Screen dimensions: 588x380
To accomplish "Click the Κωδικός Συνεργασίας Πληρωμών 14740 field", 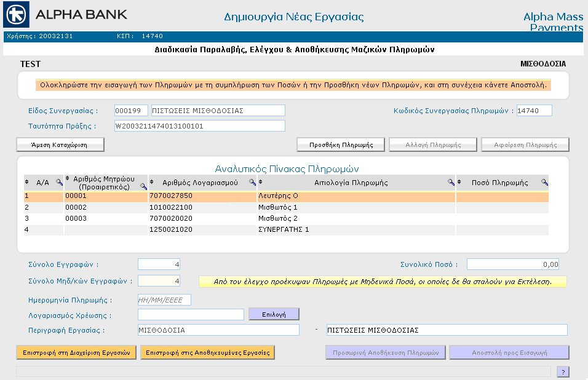I will pos(534,111).
